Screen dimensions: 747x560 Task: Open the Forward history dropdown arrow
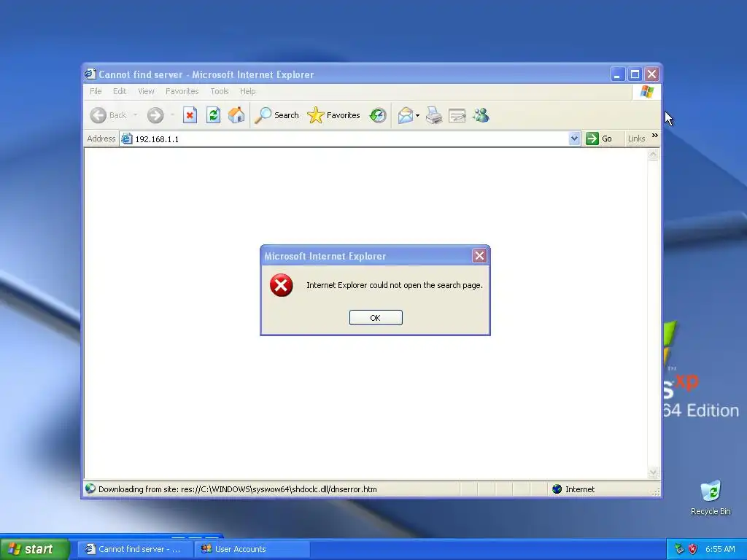coord(172,115)
